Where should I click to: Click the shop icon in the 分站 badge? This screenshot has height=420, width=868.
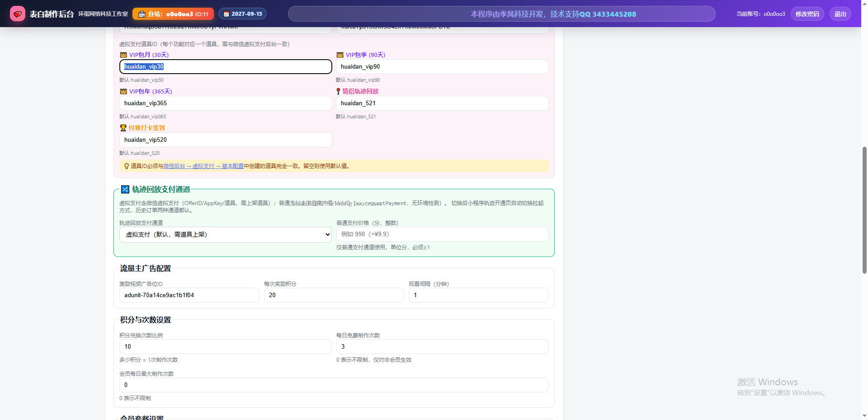click(142, 14)
